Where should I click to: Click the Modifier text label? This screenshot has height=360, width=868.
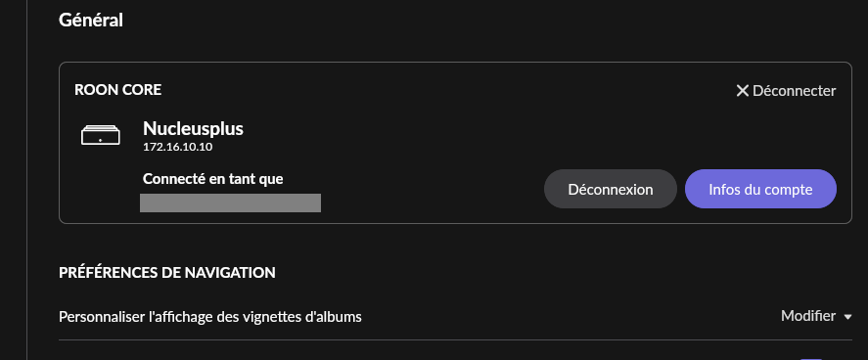808,316
